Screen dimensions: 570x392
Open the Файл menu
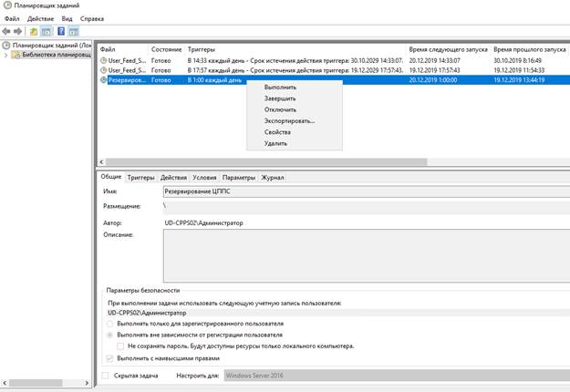(x=12, y=19)
